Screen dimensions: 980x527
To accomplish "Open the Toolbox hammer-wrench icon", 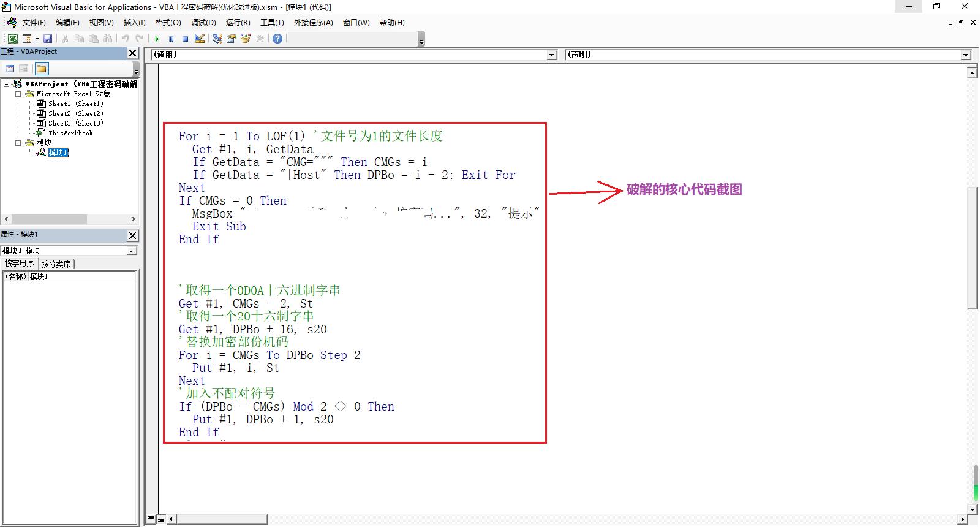I will point(260,39).
